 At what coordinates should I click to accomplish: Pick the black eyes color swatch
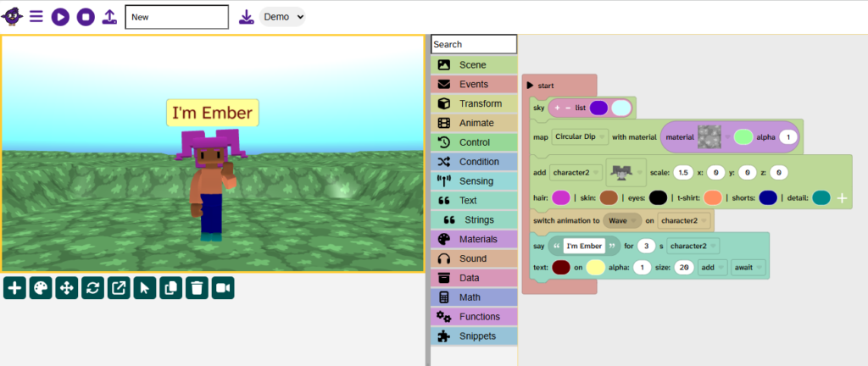click(658, 198)
